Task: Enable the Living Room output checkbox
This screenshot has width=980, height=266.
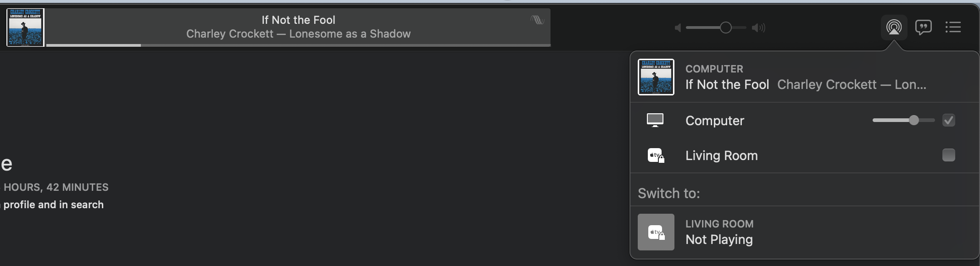Action: coord(948,155)
